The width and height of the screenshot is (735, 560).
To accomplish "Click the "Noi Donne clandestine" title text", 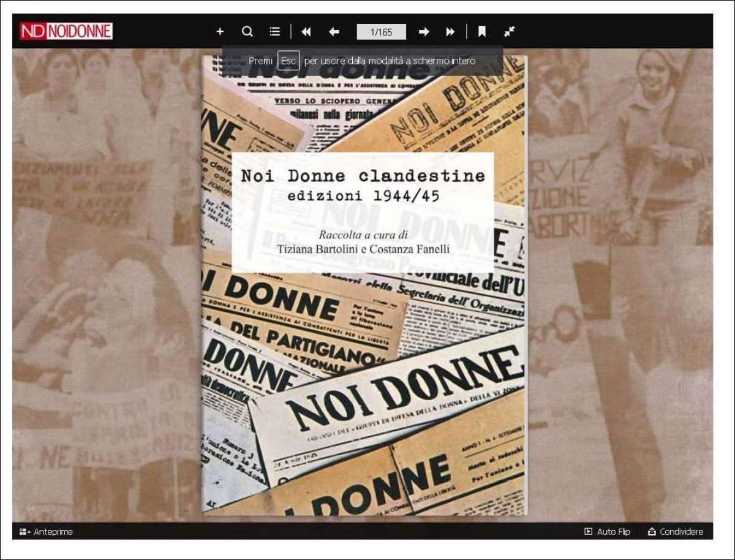I will pyautogui.click(x=363, y=176).
